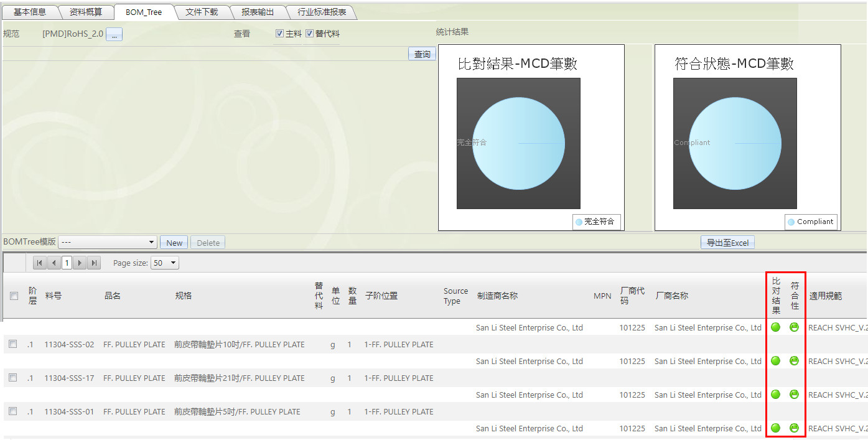Click green 符合性 smiley under 11304-SSS-17 row

coord(794,395)
